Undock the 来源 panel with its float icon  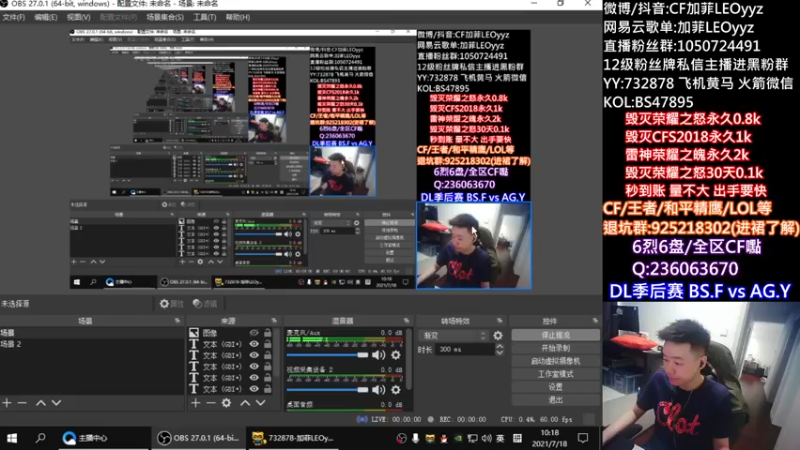pyautogui.click(x=274, y=320)
